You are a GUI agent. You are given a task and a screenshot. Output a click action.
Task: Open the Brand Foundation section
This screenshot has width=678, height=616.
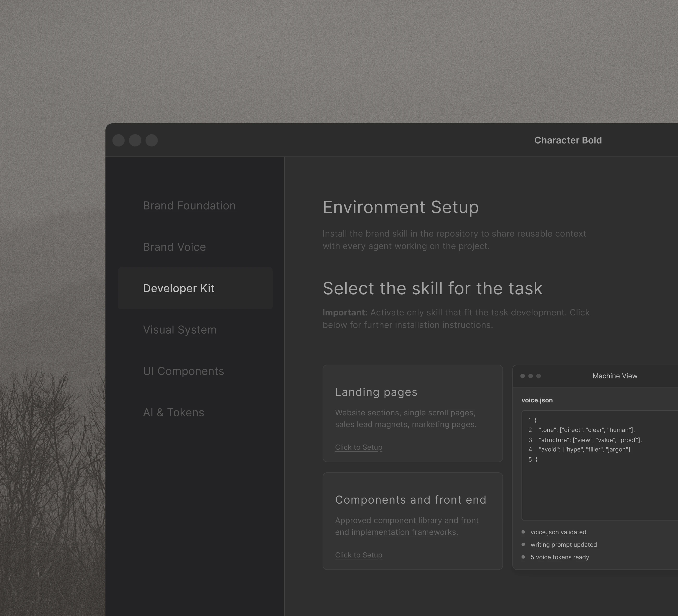[189, 206]
